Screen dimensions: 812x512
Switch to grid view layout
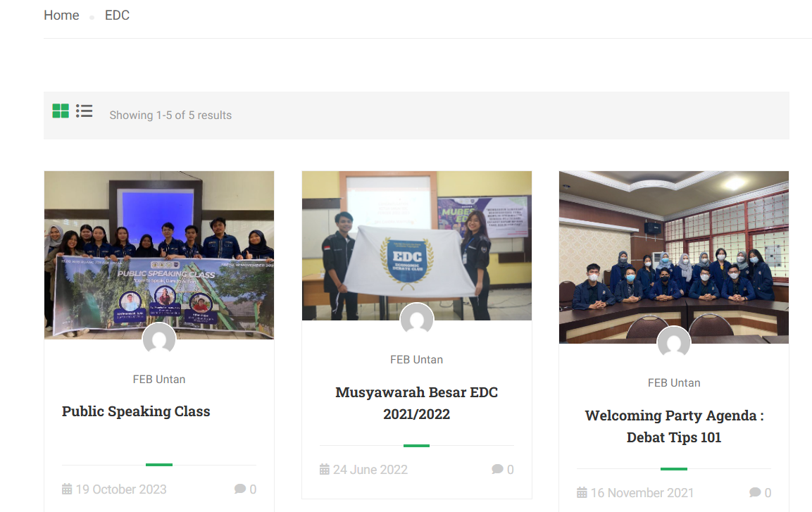click(61, 111)
